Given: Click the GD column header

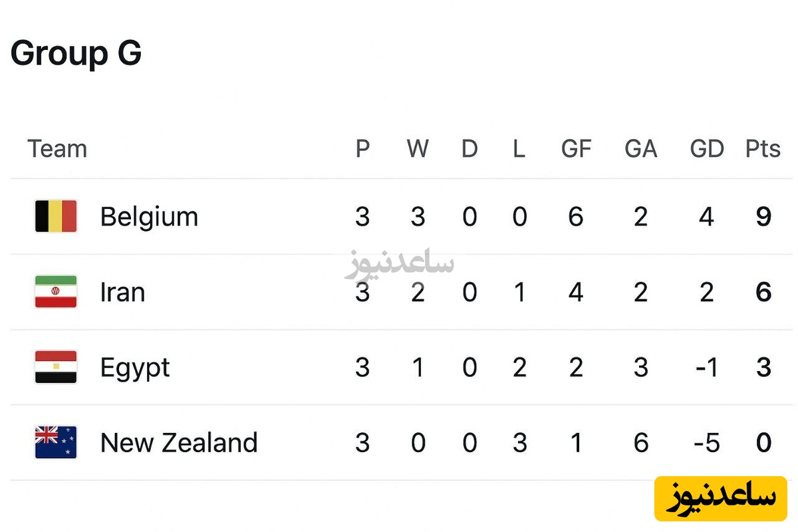Looking at the screenshot, I should 706,149.
